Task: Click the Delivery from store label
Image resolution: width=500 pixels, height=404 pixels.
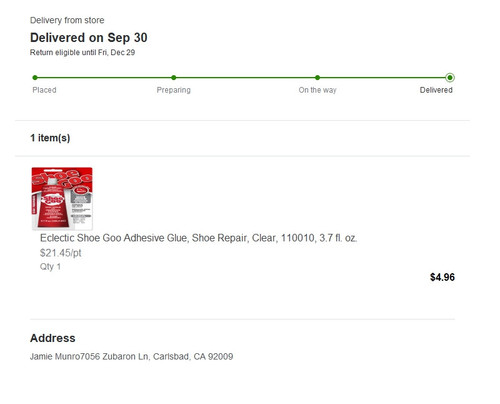Action: [67, 20]
